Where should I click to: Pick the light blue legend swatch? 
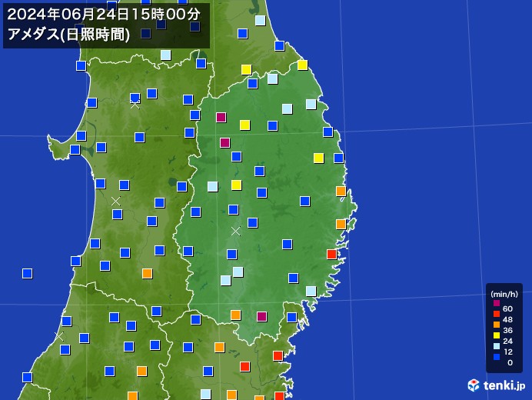pyautogui.click(x=497, y=346)
